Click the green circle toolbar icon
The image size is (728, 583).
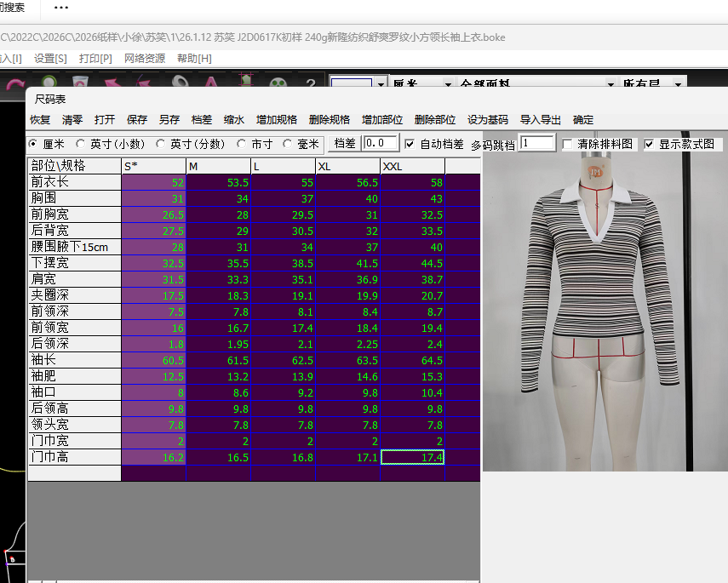coord(48,82)
